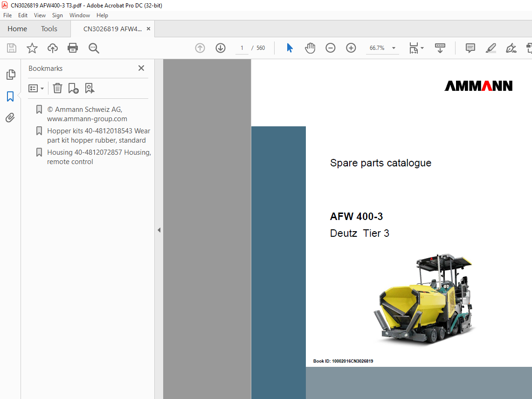Open the View menu
This screenshot has height=399, width=532.
[40, 15]
